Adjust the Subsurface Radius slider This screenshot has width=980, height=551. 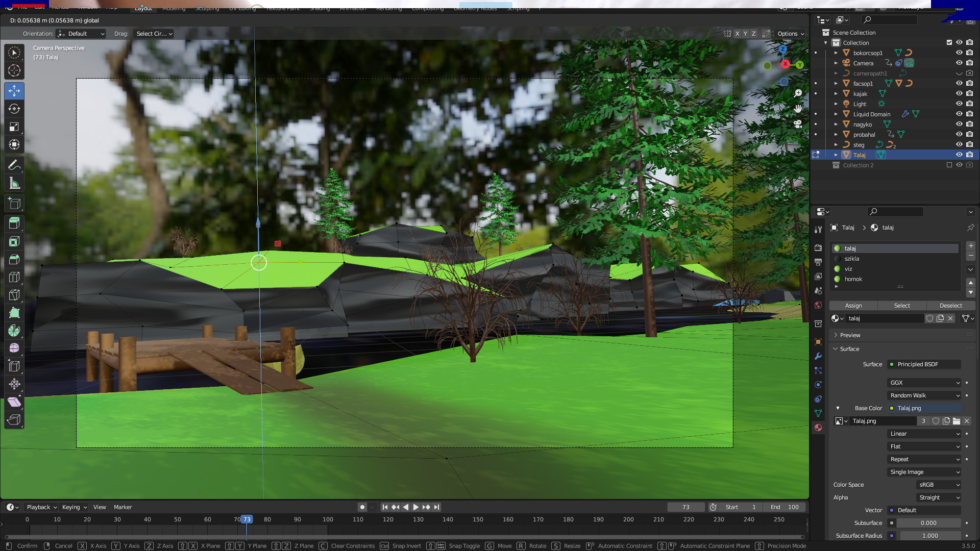click(930, 536)
